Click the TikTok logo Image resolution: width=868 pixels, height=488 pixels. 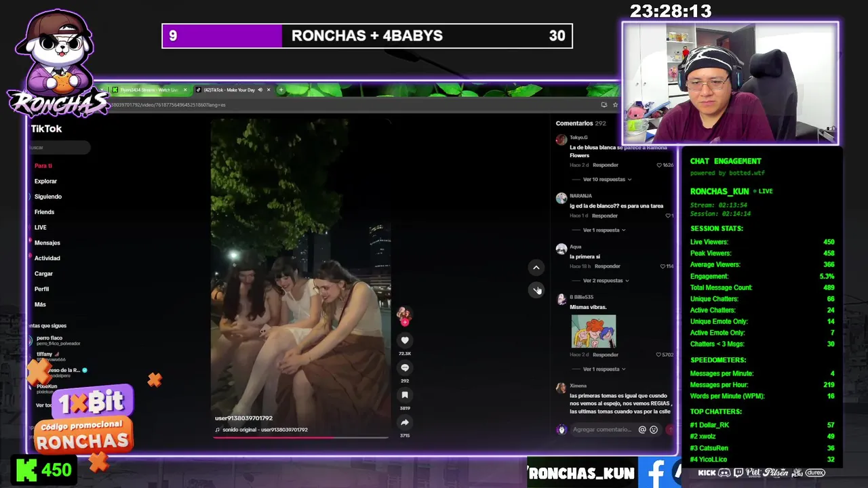[46, 129]
